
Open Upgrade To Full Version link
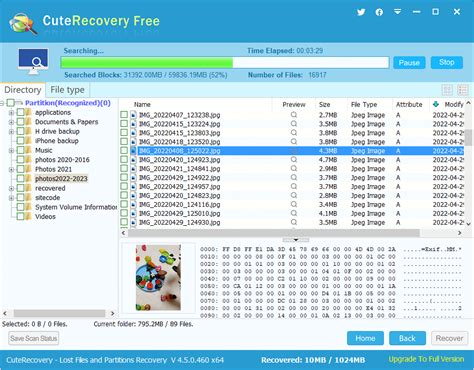coord(426,359)
